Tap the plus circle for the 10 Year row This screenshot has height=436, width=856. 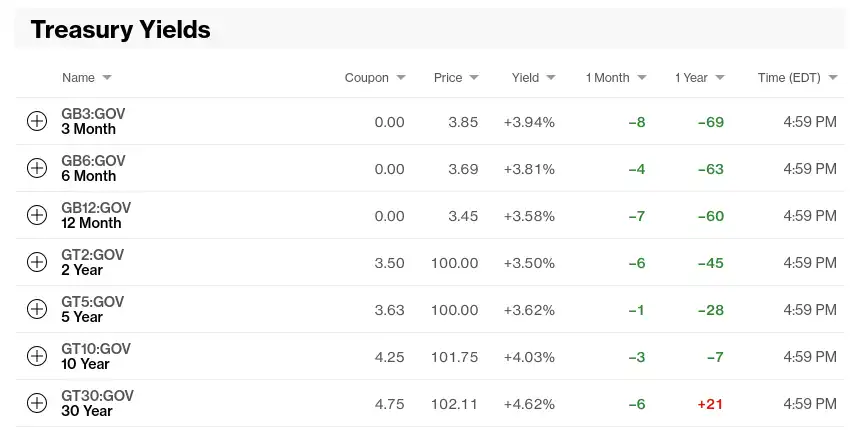[37, 356]
